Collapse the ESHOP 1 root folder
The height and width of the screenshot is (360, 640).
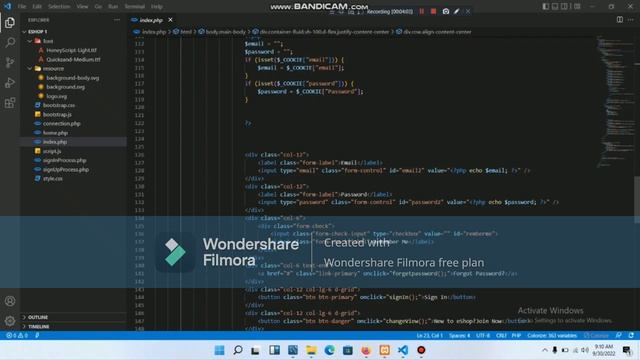tap(37, 31)
